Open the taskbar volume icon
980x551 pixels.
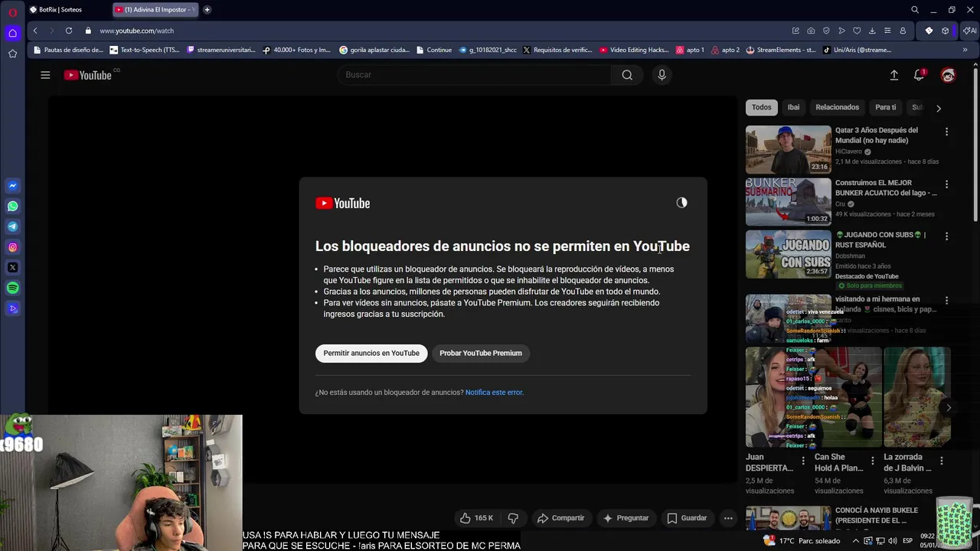pos(893,541)
